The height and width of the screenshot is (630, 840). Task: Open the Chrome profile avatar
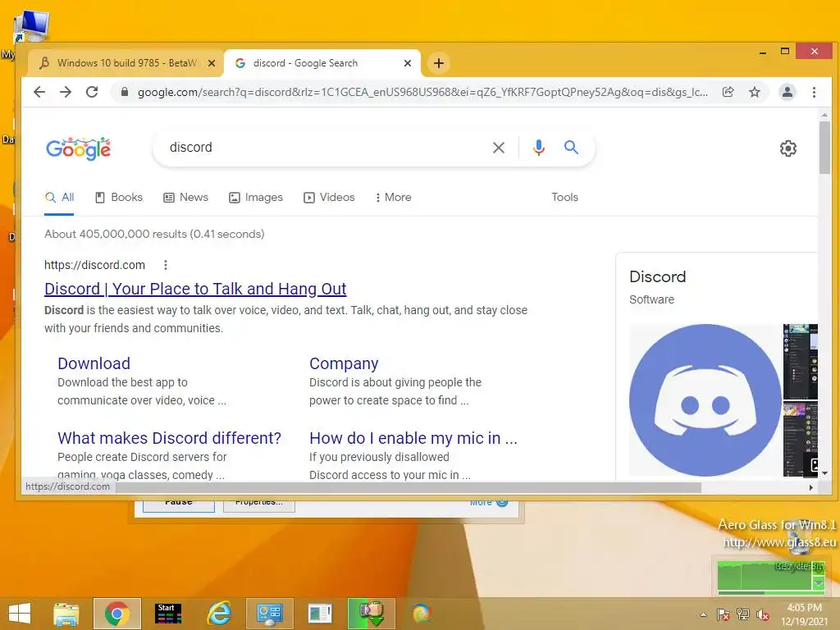787,92
